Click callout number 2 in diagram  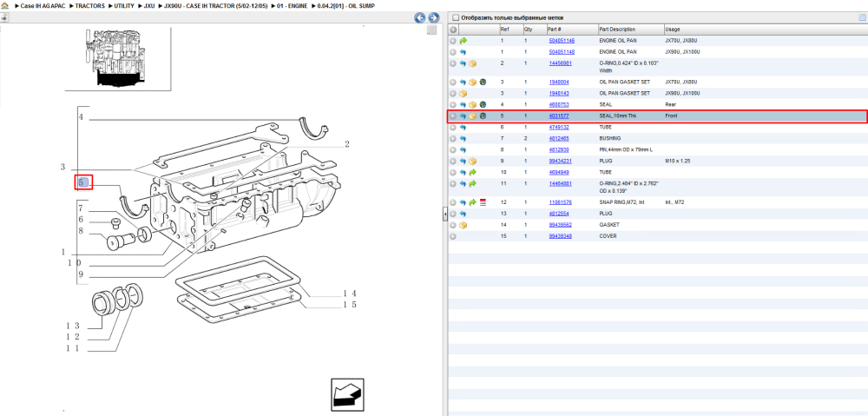pyautogui.click(x=347, y=144)
